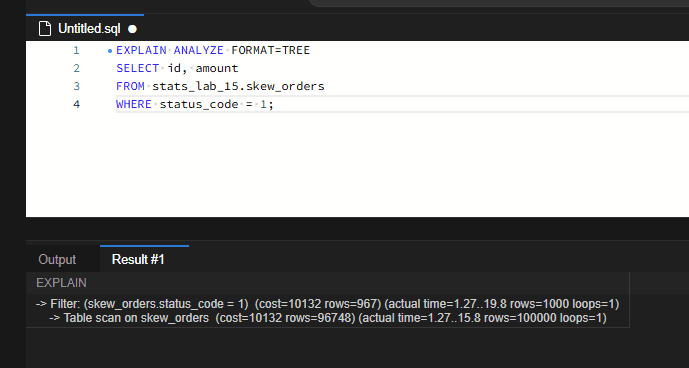Viewport: 689px width, 368px height.
Task: Click line number 2 in the gutter
Action: point(76,69)
